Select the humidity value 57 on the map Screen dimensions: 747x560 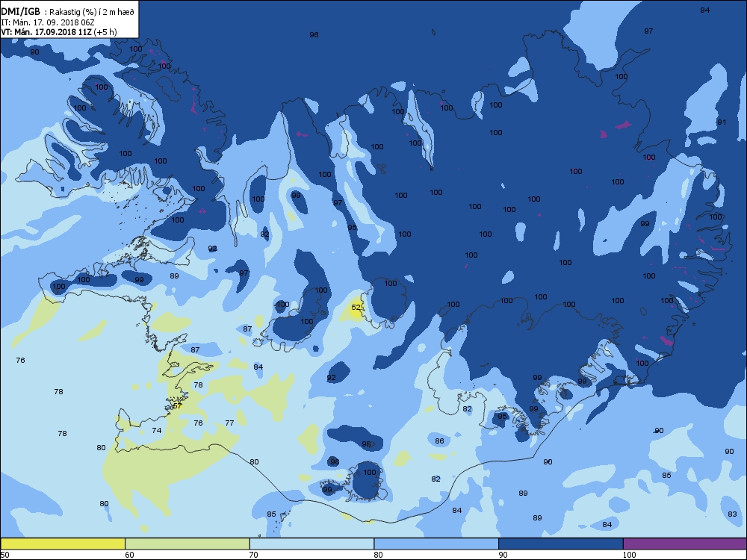coord(177,405)
